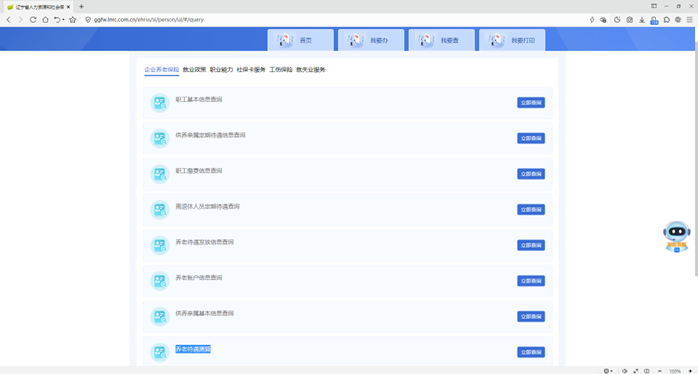Open the browser hamburger menu icon
This screenshot has width=698, height=374.
coord(690,20)
